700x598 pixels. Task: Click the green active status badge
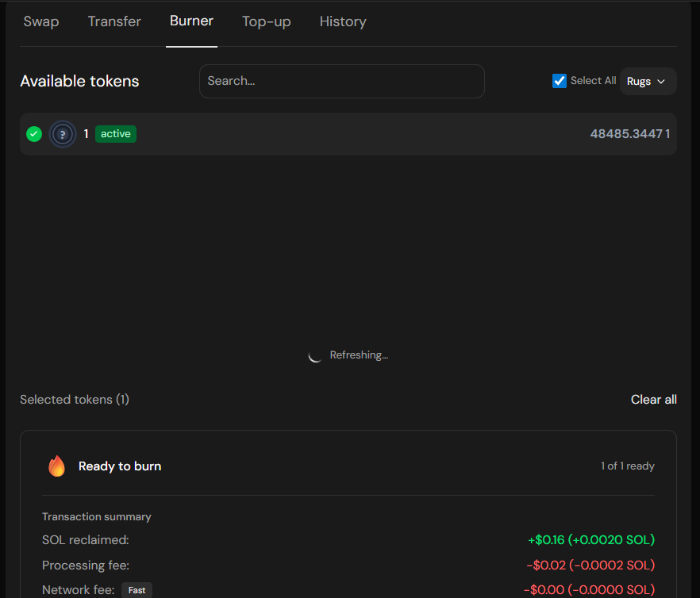116,134
